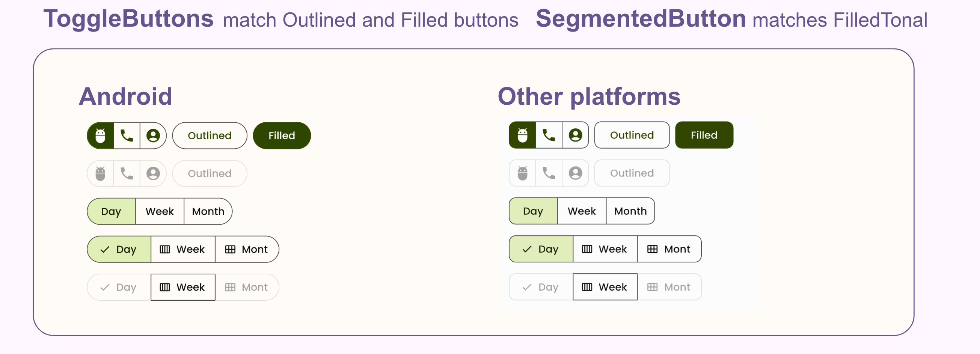Image resolution: width=980 pixels, height=354 pixels.
Task: Click the green Filled button under Android
Action: click(x=282, y=136)
